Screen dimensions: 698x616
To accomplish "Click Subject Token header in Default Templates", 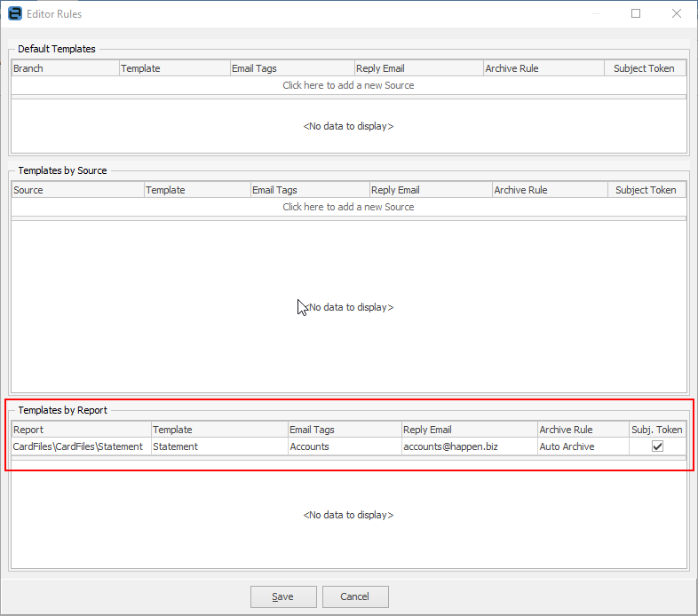I will (645, 68).
